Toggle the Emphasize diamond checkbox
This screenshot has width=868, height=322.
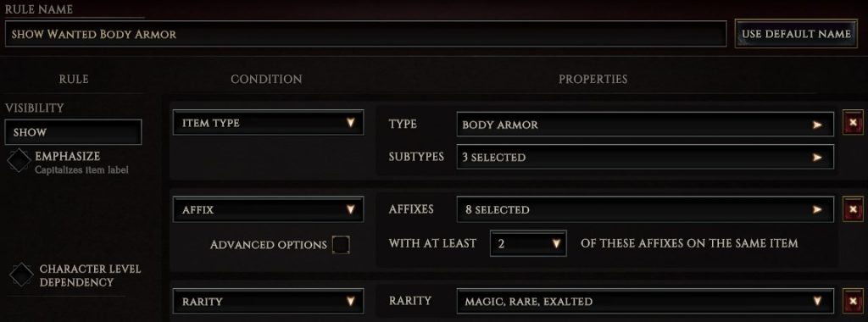tap(19, 160)
